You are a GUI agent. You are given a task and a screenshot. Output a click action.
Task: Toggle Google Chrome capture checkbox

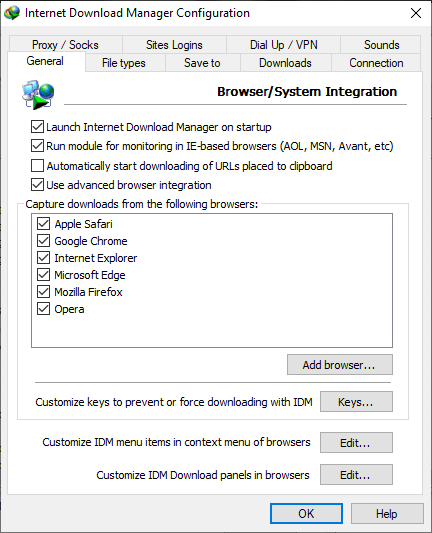pyautogui.click(x=43, y=241)
